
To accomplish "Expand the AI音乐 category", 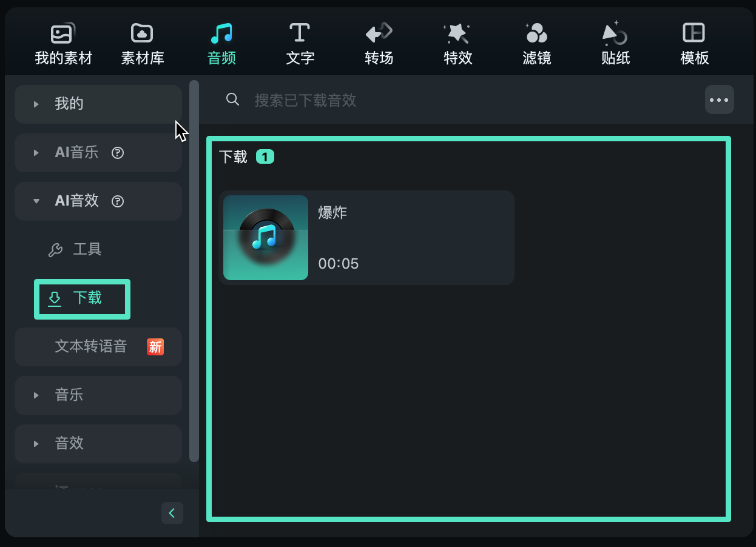I will click(36, 153).
